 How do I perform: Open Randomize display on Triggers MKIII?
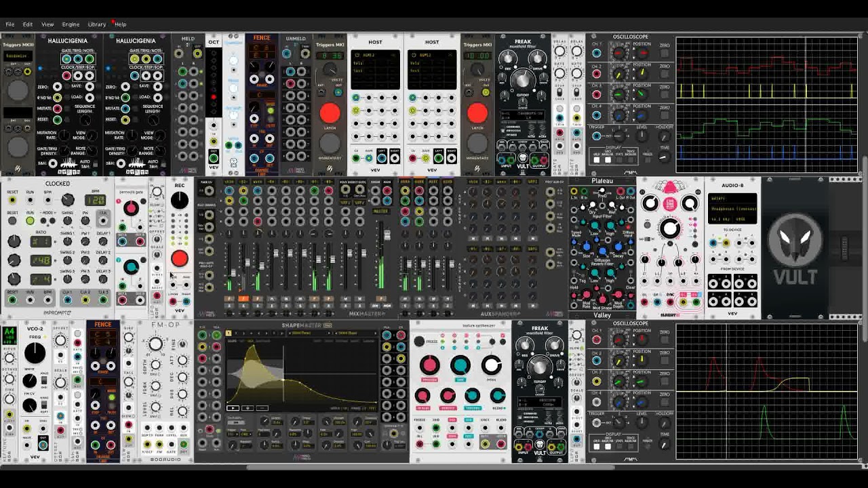[x=18, y=56]
